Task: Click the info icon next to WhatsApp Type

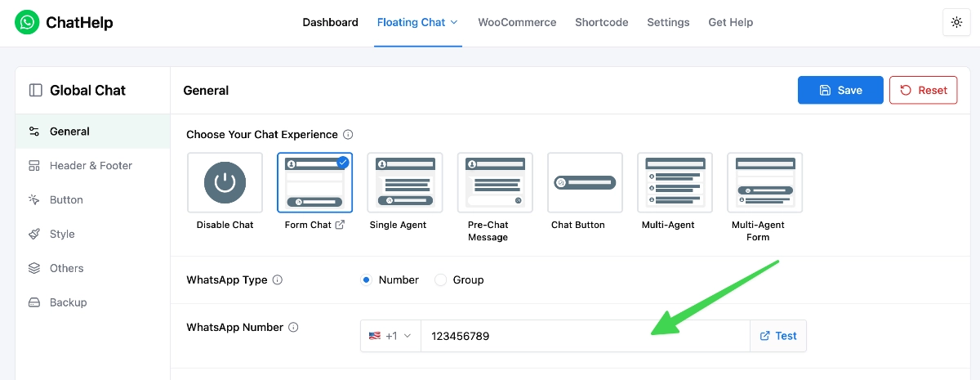Action: pos(278,280)
